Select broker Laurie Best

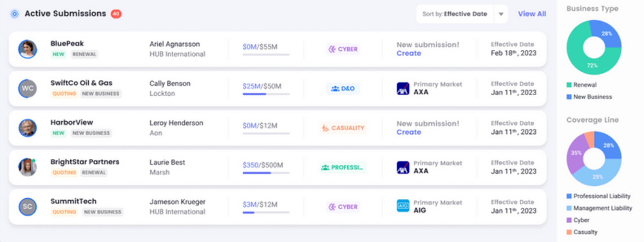coord(167,162)
